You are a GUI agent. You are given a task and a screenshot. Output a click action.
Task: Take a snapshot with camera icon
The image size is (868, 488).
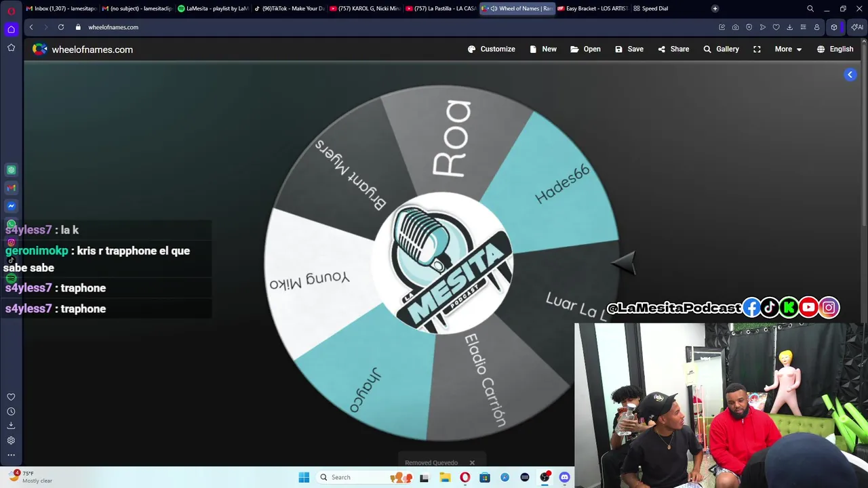735,27
